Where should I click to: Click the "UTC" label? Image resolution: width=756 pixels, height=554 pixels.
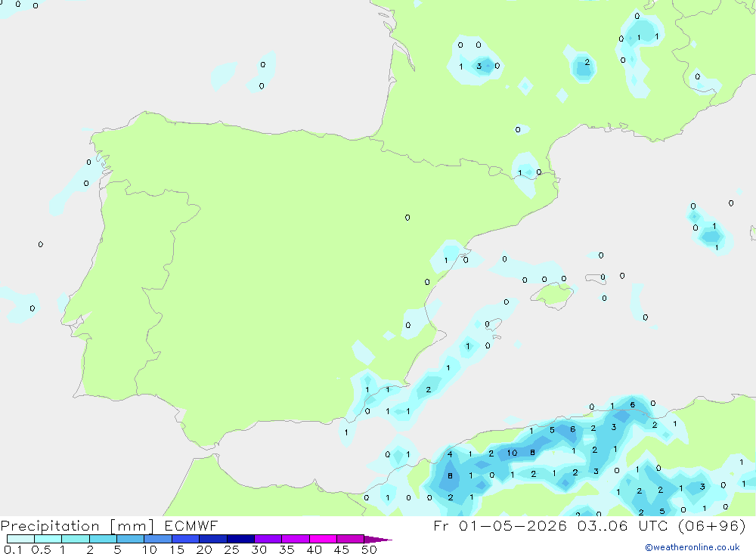[655, 525]
